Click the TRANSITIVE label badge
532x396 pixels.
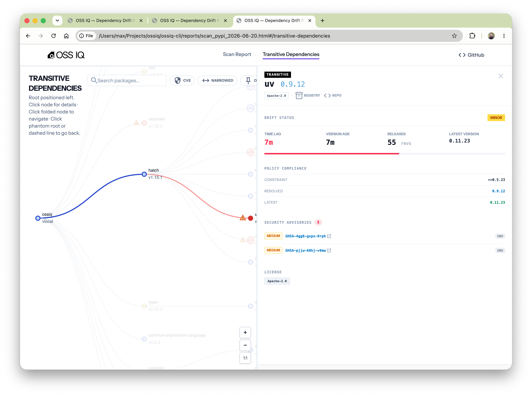click(x=277, y=75)
